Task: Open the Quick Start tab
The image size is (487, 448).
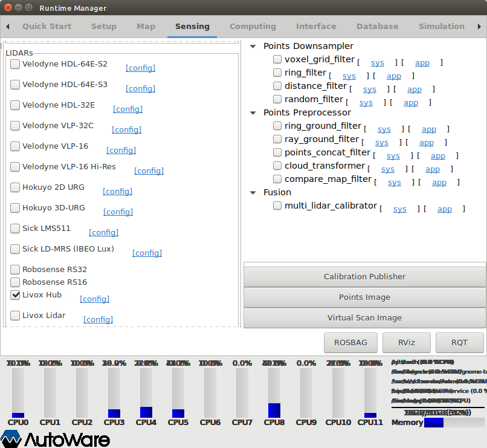Action: (47, 27)
